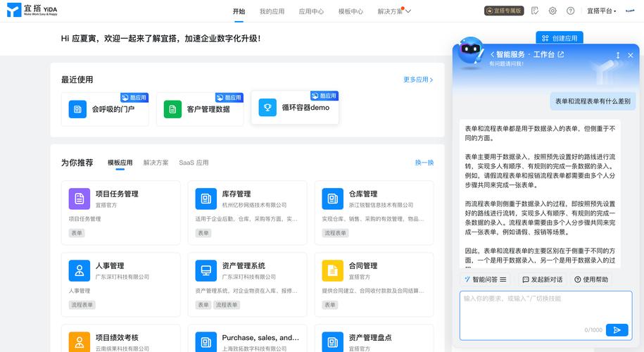Open the notes icon in top bar
The width and height of the screenshot is (644, 352).
click(x=534, y=11)
